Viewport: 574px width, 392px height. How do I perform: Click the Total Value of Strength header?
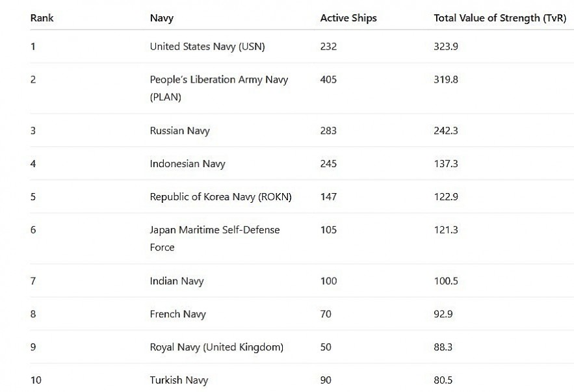[499, 18]
